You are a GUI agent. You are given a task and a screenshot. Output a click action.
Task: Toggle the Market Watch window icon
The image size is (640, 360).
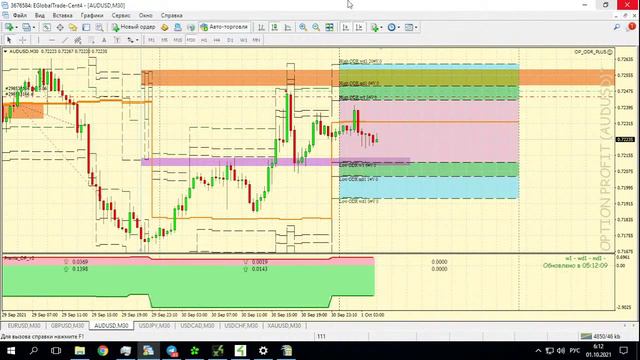pyautogui.click(x=47, y=27)
